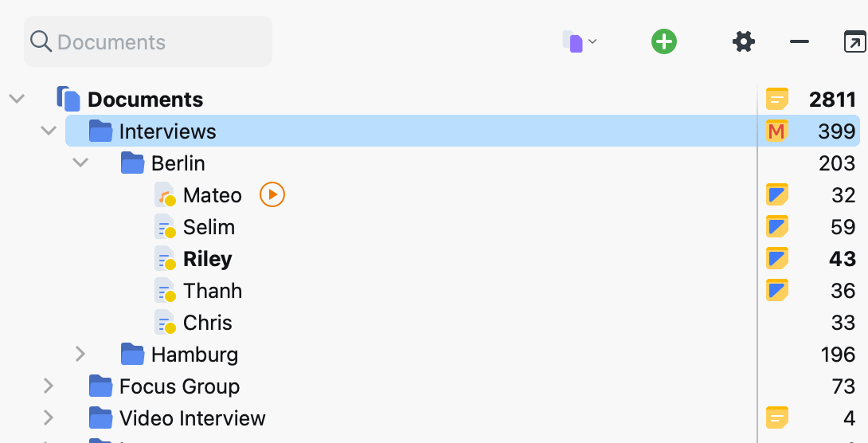Open the purple document filter dropdown
Image resolution: width=868 pixels, height=443 pixels.
[x=580, y=41]
